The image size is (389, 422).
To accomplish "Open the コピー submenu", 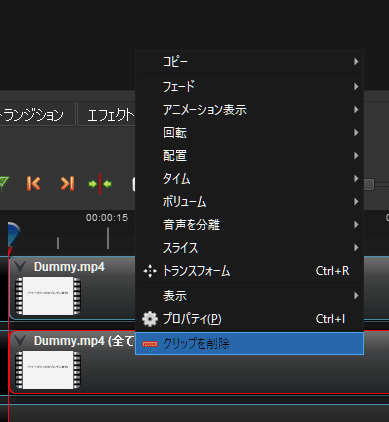I will pyautogui.click(x=249, y=62).
